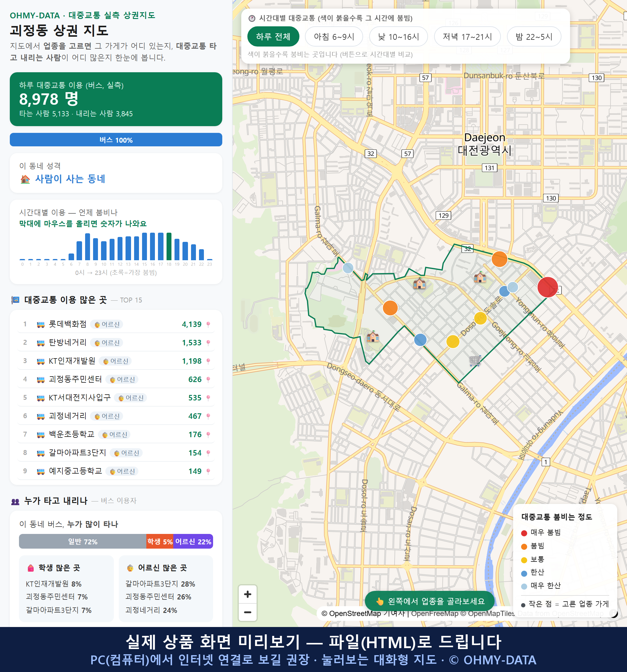Click the 어르신 tag in 예지중고등학교 row
The image size is (627, 672).
click(122, 471)
